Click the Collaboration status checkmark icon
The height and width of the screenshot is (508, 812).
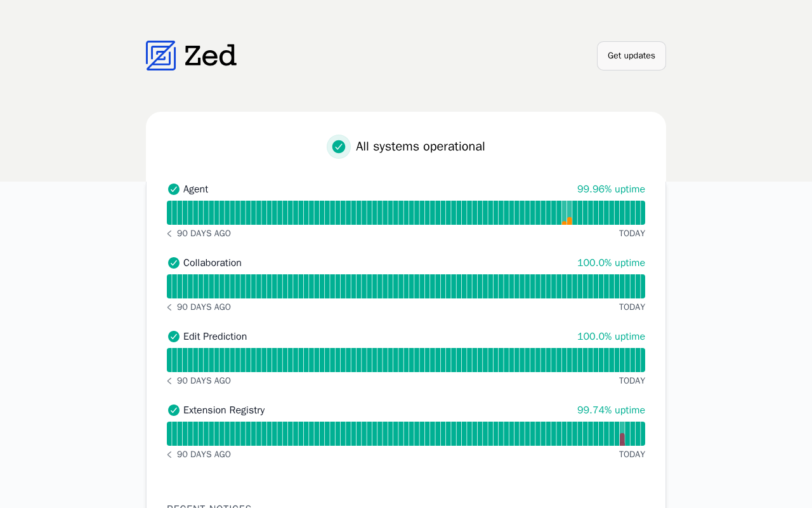[174, 263]
